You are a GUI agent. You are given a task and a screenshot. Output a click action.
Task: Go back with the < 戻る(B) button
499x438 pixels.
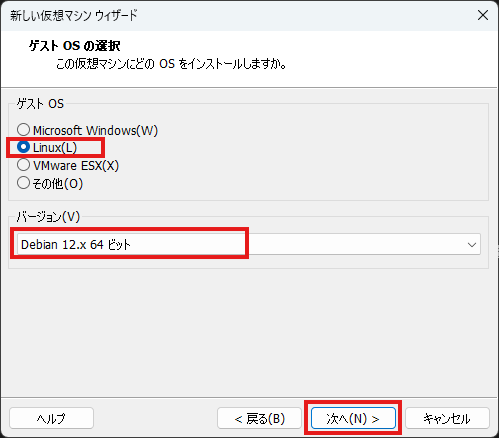[259, 418]
